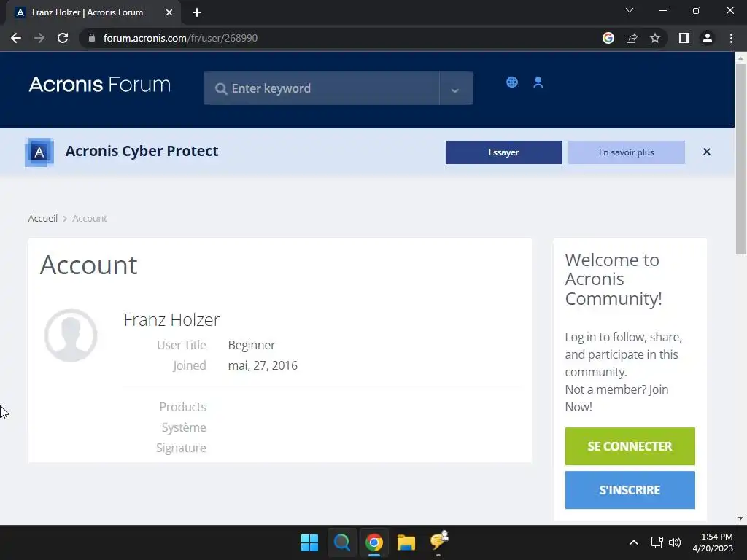The image size is (747, 560).
Task: Go to the Accueil breadcrumb link
Action: point(43,218)
